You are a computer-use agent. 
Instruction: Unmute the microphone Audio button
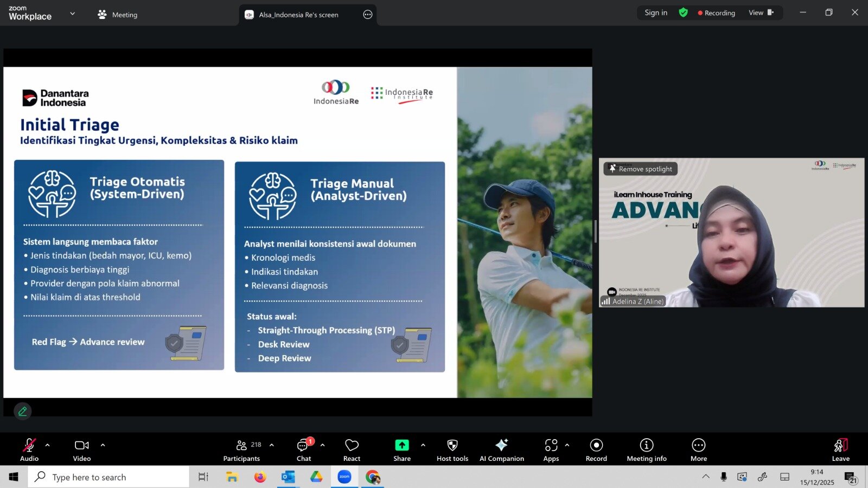click(x=29, y=450)
